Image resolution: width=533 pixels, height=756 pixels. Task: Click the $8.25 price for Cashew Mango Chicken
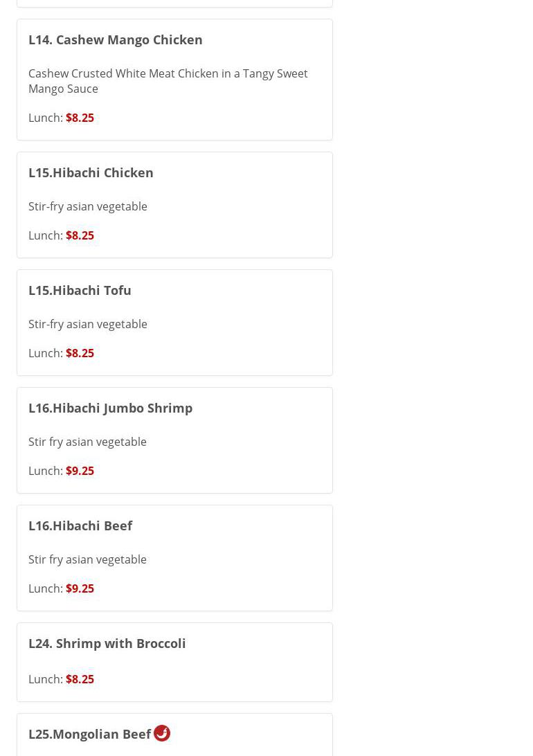[x=80, y=118]
